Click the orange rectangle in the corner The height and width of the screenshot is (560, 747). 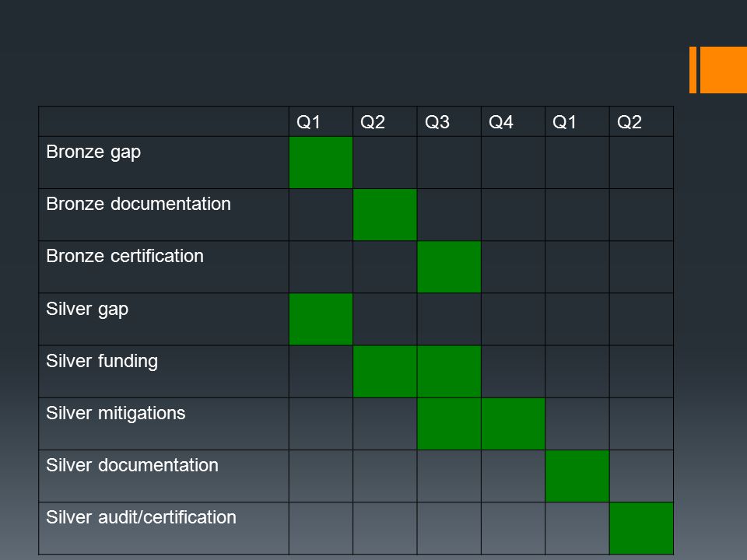723,69
